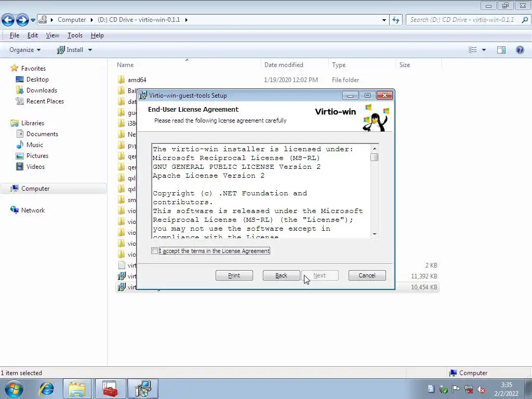This screenshot has height=399, width=532.
Task: Click inside the license agreement text box
Action: pos(261,191)
